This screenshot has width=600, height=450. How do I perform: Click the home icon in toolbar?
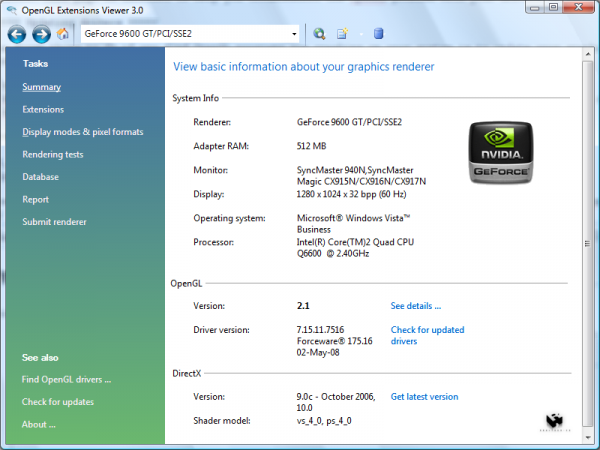[x=63, y=34]
